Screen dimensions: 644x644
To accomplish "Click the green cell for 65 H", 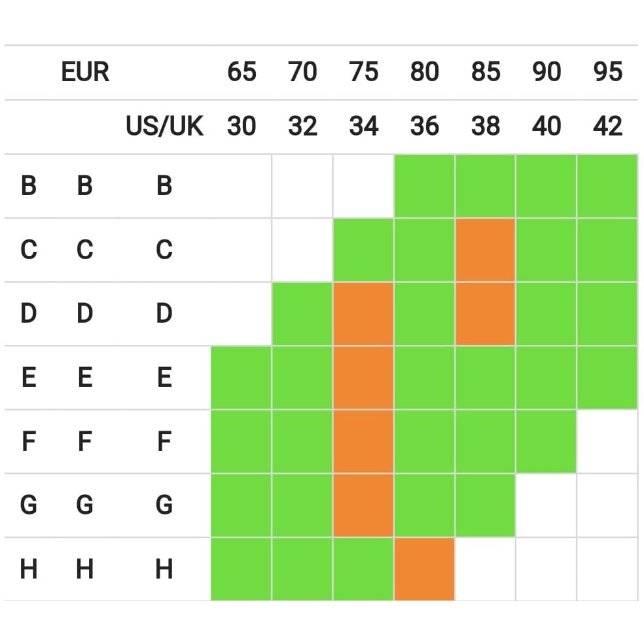I will tap(241, 569).
